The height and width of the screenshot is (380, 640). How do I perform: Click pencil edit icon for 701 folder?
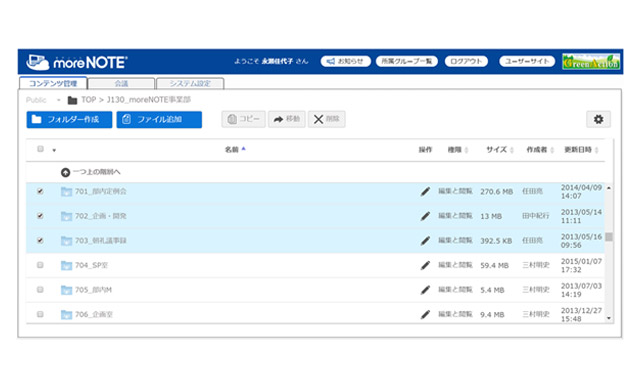(x=425, y=191)
